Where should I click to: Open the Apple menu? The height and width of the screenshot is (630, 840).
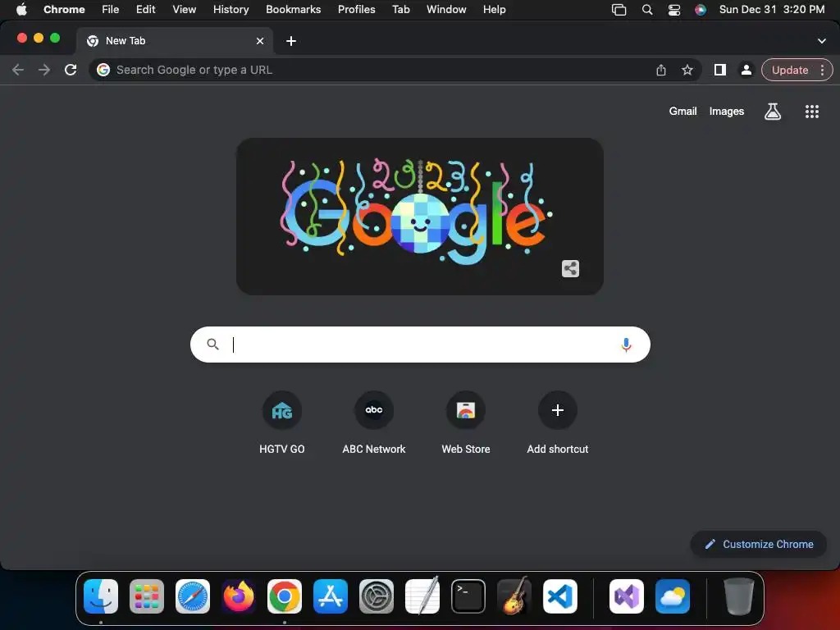click(x=21, y=10)
